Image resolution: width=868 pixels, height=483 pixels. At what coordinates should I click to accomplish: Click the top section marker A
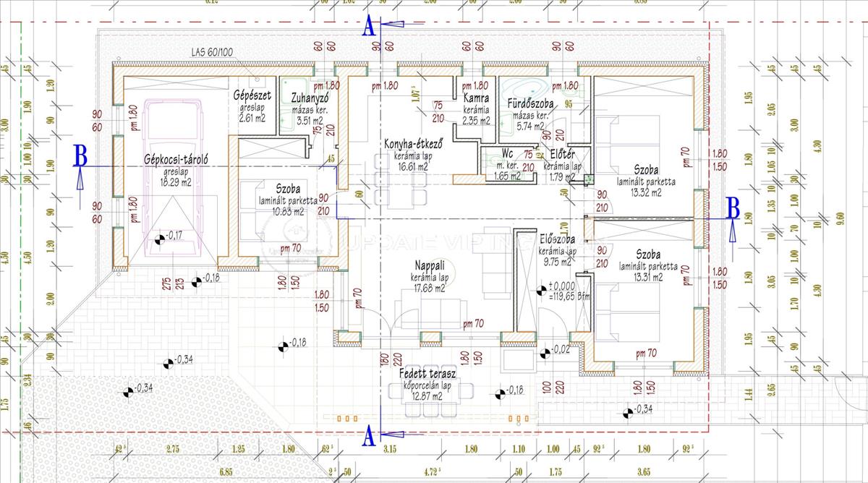point(368,26)
